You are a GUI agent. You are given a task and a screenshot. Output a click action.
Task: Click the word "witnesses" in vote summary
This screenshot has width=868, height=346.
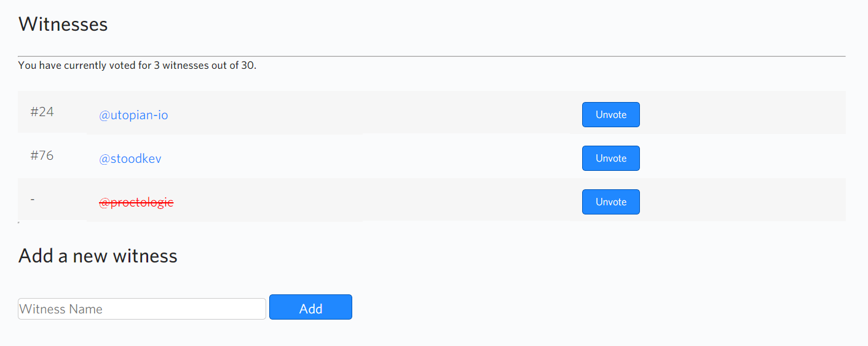point(185,65)
